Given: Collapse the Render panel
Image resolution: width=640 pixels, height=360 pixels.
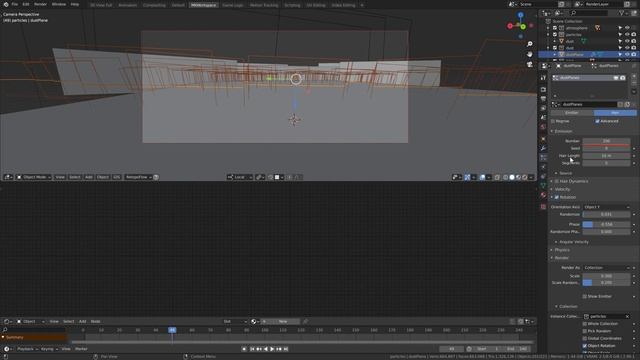Looking at the screenshot, I should tap(561, 258).
